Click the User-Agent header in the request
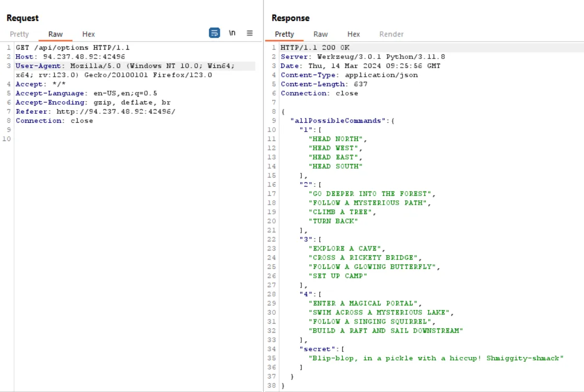 pyautogui.click(x=39, y=66)
